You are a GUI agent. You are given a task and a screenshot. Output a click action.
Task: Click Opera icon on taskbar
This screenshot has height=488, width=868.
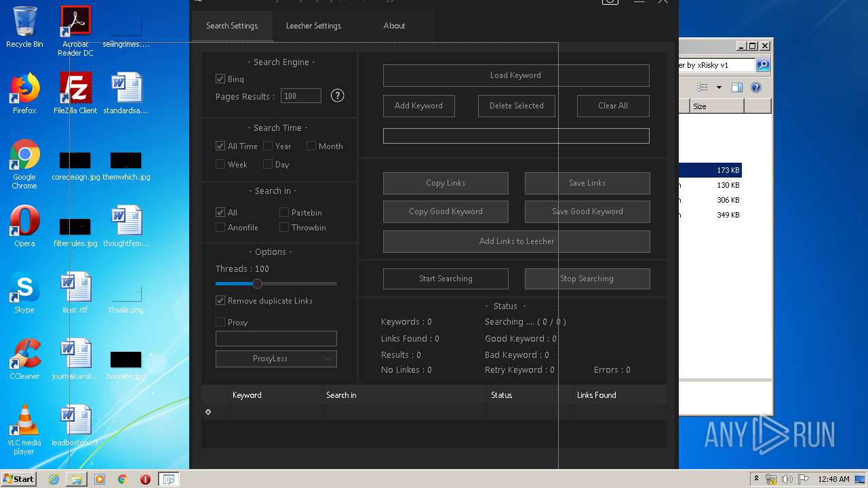click(x=145, y=479)
